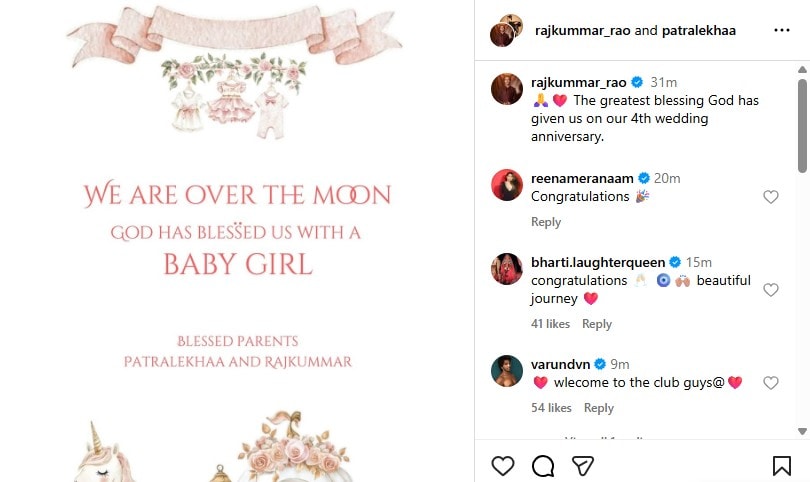Image resolution: width=810 pixels, height=482 pixels.
Task: Like the post with the heart icon
Action: point(503,465)
